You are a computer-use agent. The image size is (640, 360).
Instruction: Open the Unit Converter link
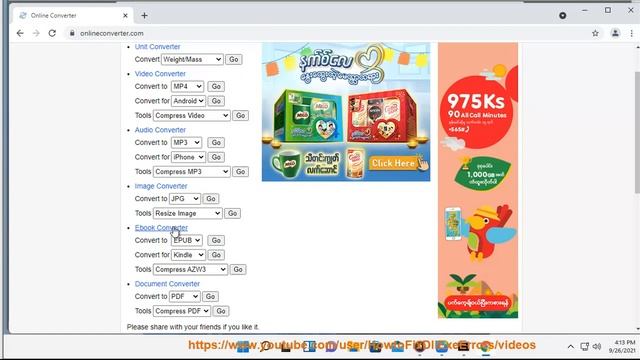157,47
